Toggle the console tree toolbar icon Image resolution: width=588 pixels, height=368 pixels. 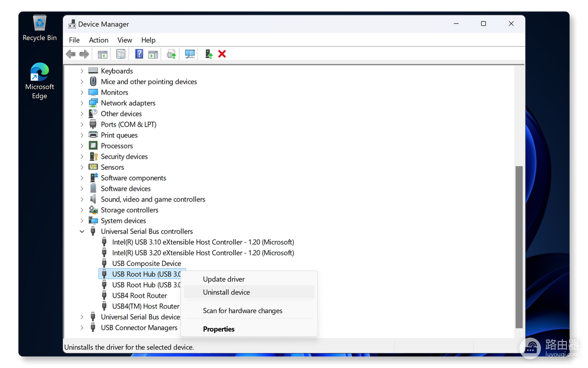click(102, 54)
